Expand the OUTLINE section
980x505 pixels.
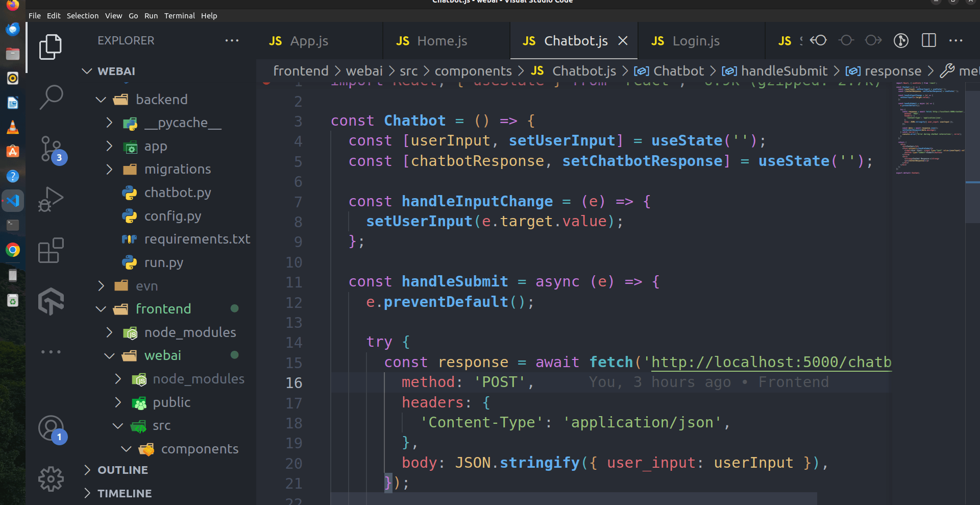click(87, 470)
